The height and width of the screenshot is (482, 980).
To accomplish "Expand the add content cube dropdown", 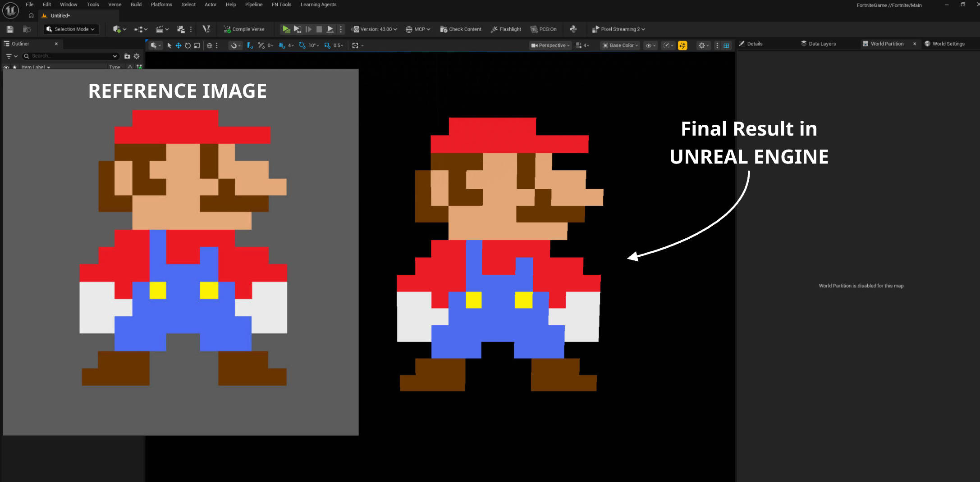I will [x=119, y=29].
